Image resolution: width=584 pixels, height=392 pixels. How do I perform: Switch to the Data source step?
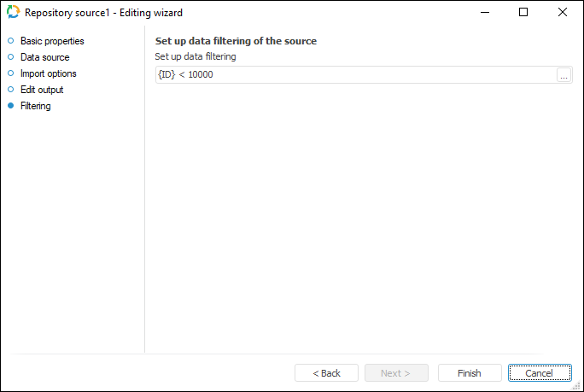click(x=44, y=57)
